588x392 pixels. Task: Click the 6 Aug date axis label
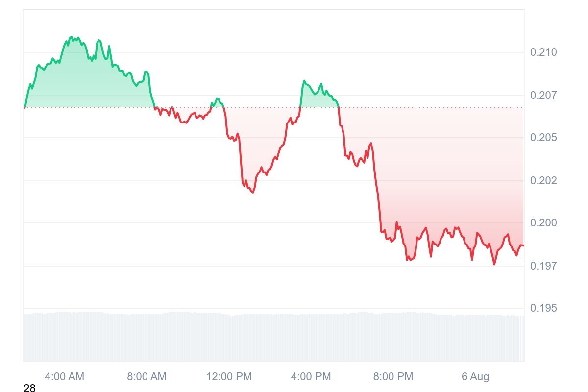click(x=475, y=377)
